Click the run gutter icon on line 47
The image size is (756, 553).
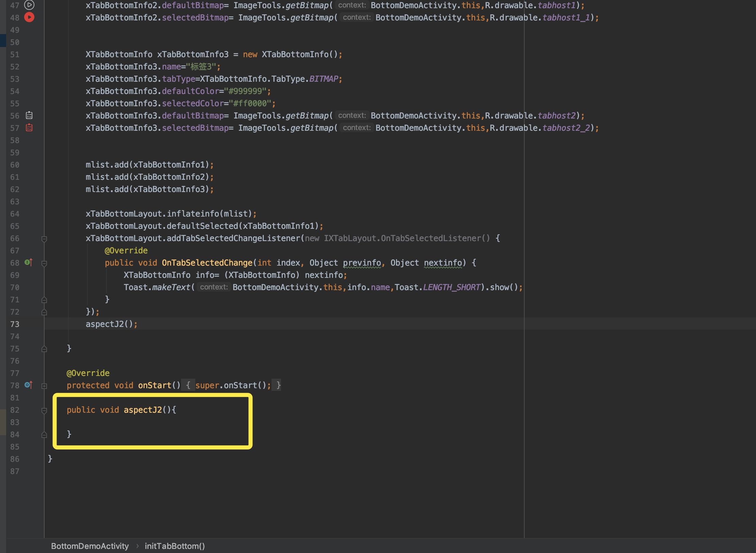[29, 5]
